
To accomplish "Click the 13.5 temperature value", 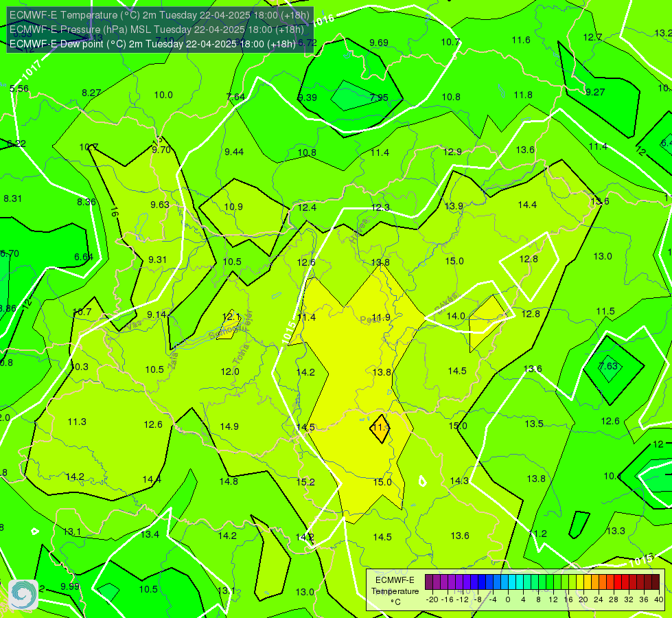I will [534, 424].
